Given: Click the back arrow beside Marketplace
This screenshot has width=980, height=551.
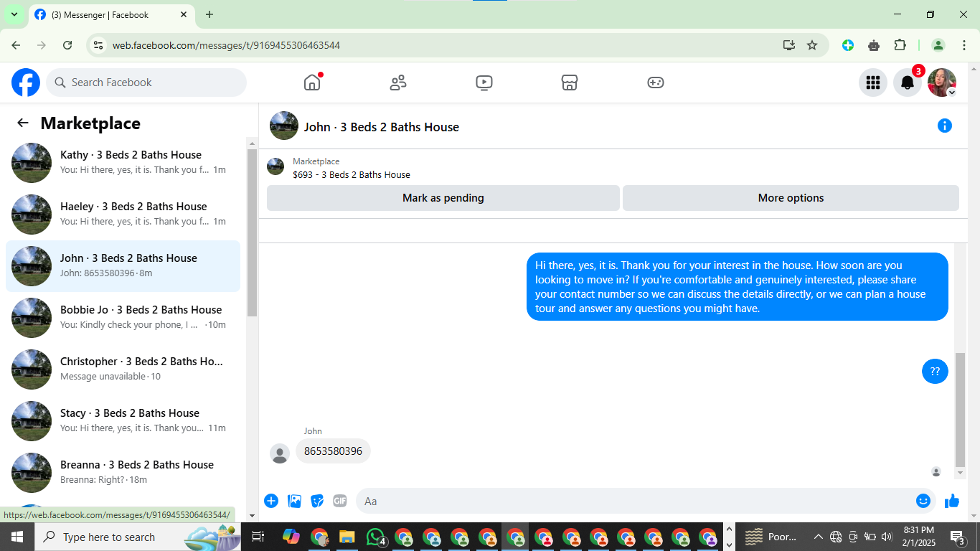Looking at the screenshot, I should click(x=23, y=123).
